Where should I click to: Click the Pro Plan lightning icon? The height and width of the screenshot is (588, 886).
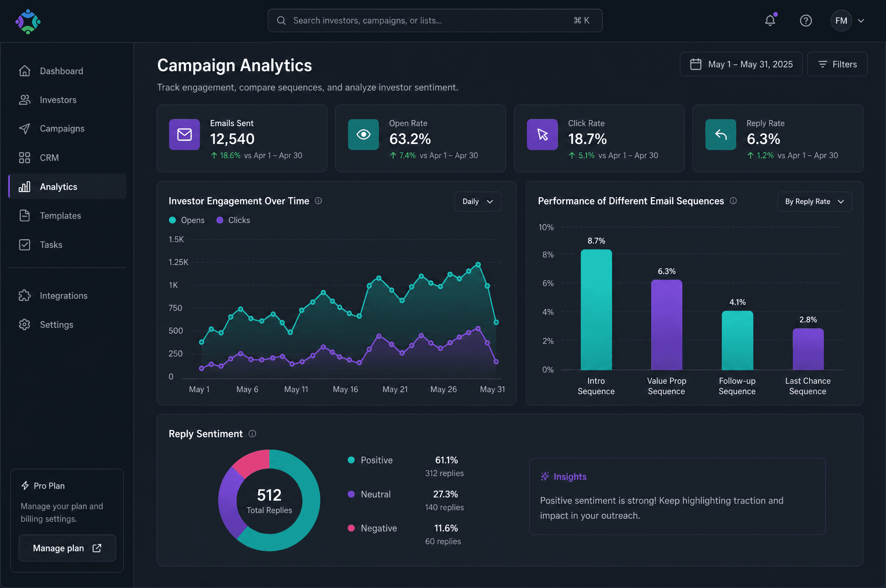click(26, 486)
